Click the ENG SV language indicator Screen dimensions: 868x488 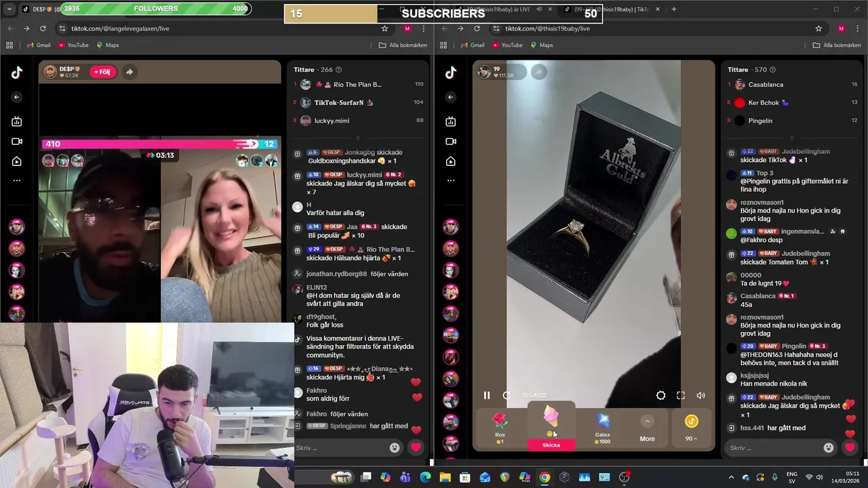[x=791, y=477]
